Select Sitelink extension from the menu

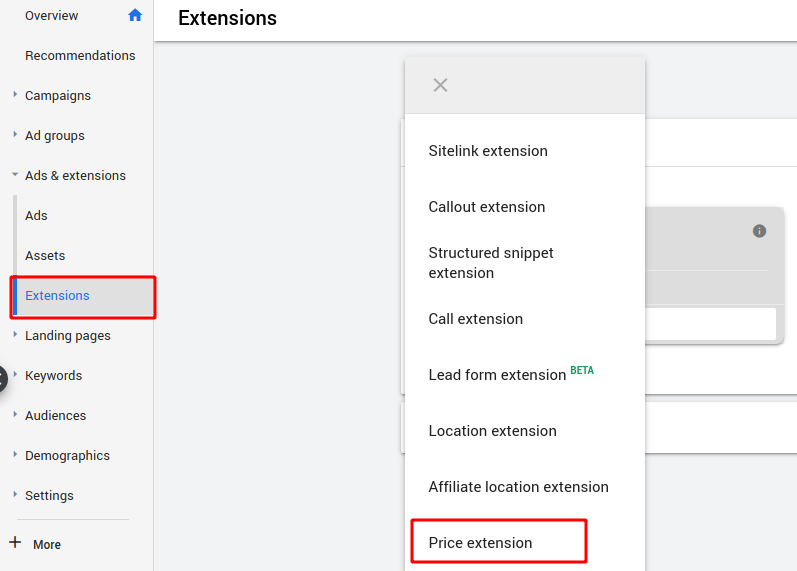point(488,151)
